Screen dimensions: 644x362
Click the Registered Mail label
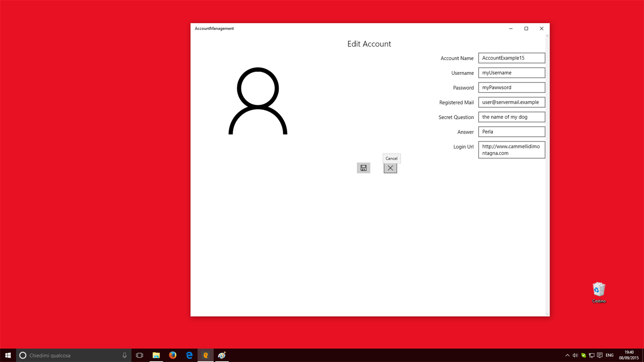(x=456, y=102)
